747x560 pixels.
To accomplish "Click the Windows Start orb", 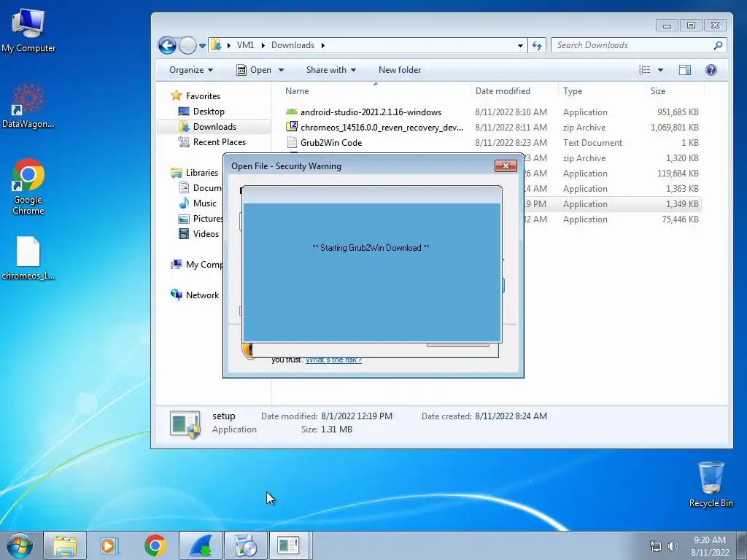I will point(20,545).
